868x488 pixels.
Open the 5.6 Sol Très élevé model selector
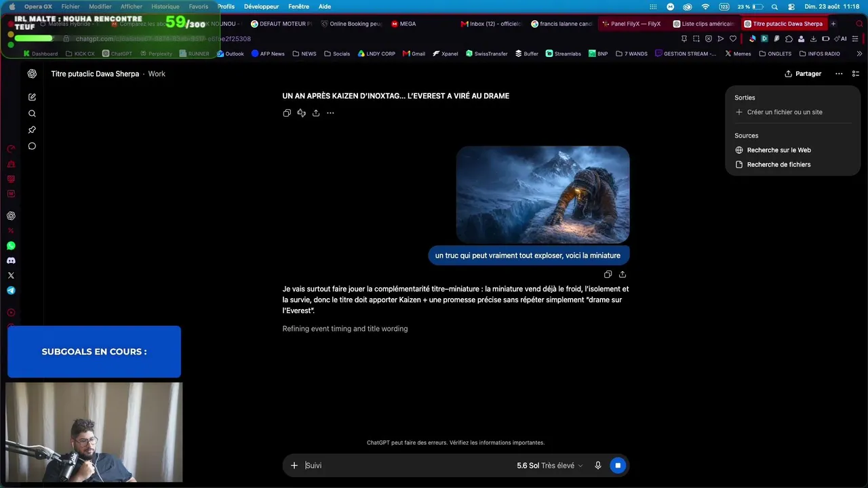click(549, 466)
